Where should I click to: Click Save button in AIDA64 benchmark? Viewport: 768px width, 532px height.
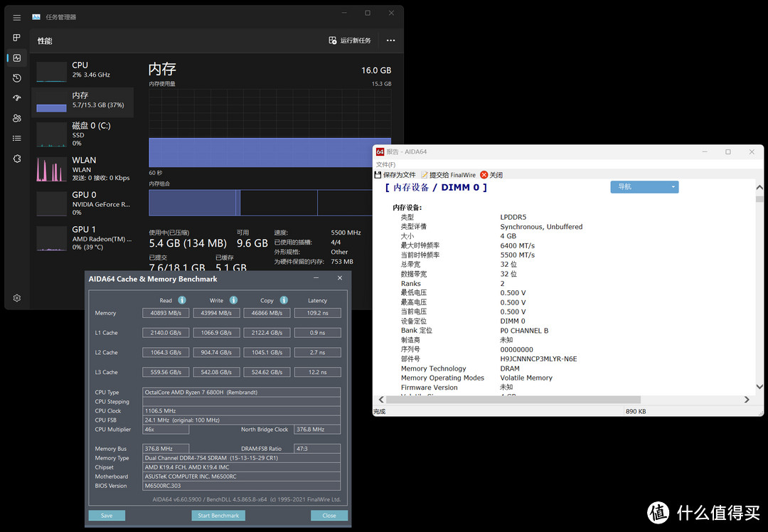(107, 516)
